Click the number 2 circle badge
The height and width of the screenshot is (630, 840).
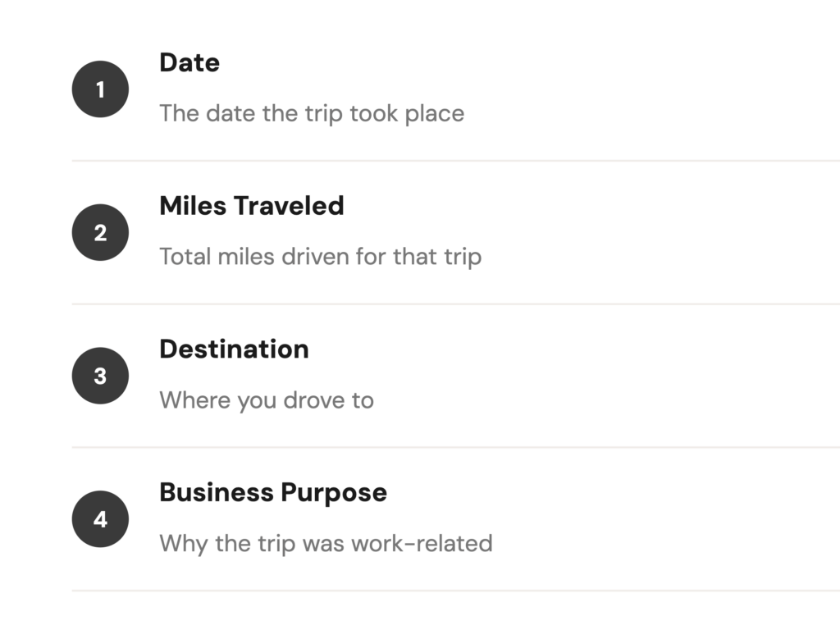100,233
